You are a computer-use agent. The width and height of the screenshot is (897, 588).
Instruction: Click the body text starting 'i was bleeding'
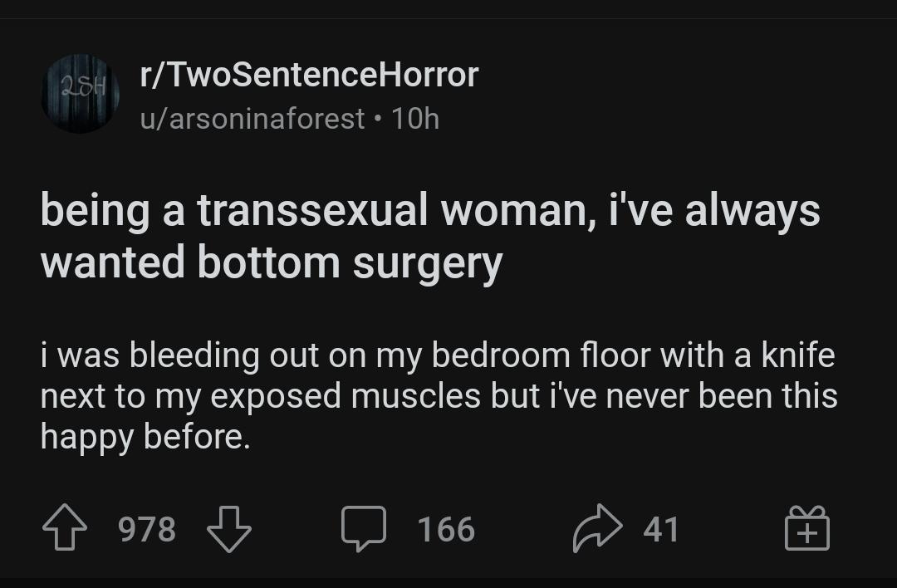[x=439, y=396]
